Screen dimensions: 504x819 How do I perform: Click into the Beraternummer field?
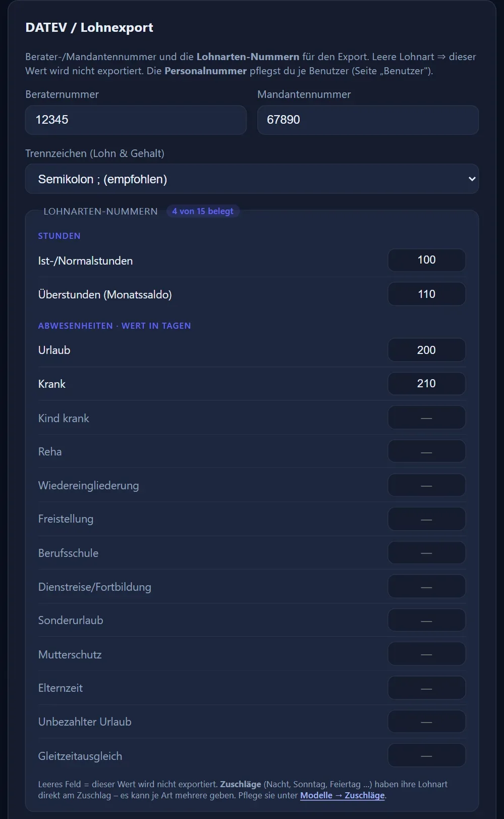coord(136,120)
